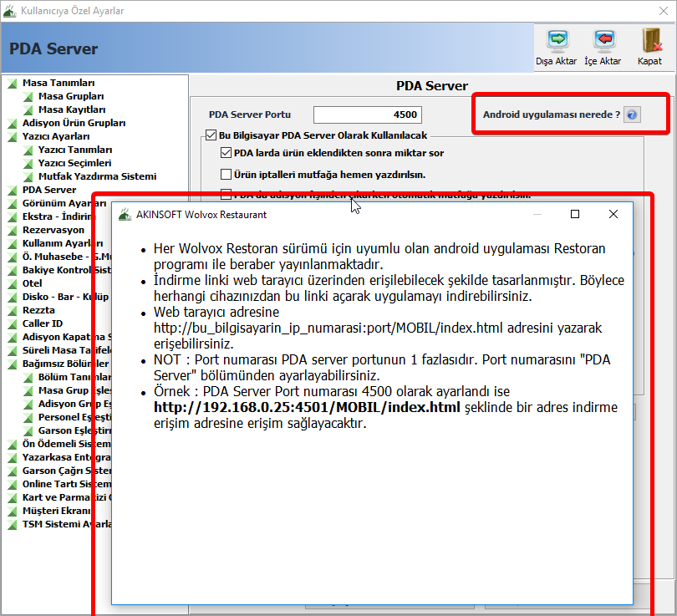Click the Kullanıcıya Özel Ayarlar window icon
677x616 pixels.
[x=9, y=11]
